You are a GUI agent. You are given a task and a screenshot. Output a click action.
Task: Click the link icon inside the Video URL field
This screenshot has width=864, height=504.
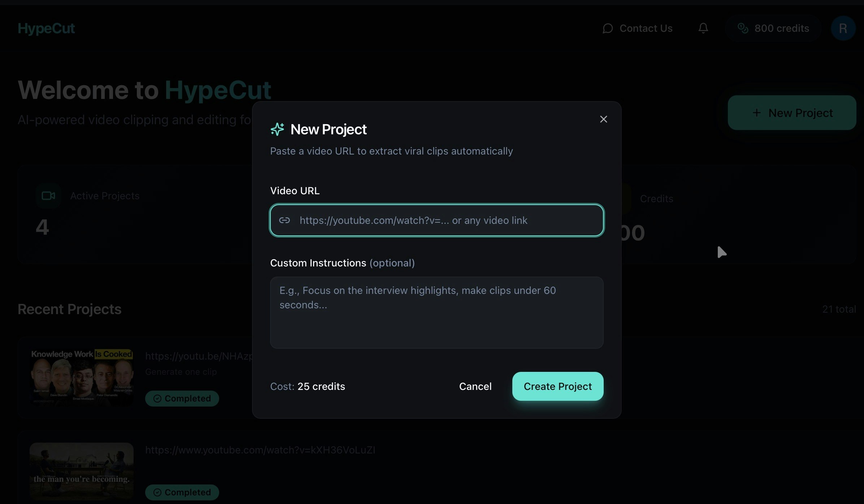pos(285,220)
